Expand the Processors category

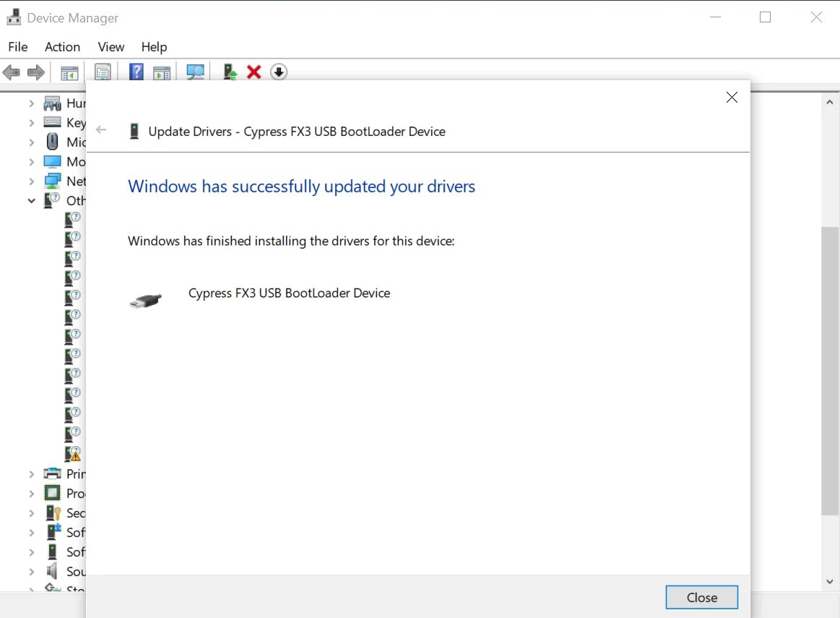tap(31, 494)
